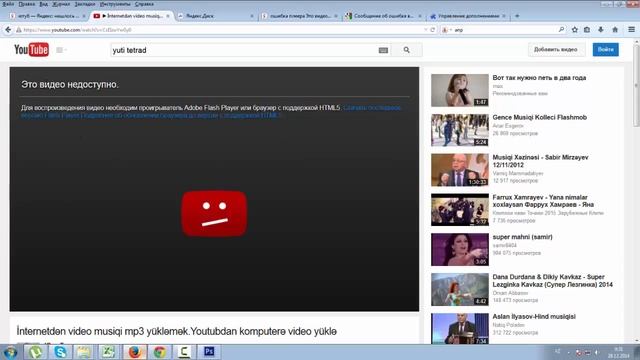This screenshot has height=360, width=640.
Task: Open the Farrux Xamrayev video thumbnail
Action: (x=460, y=210)
